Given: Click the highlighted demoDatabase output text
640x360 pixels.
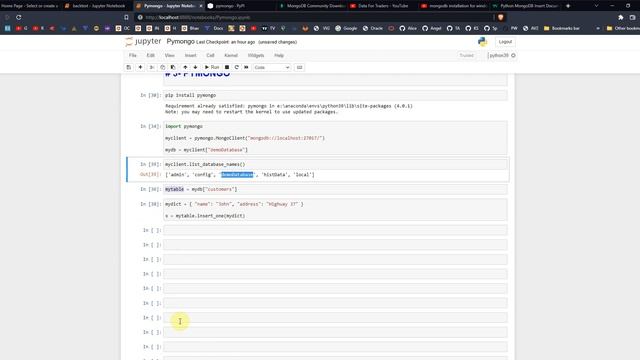Looking at the screenshot, I should (x=237, y=175).
